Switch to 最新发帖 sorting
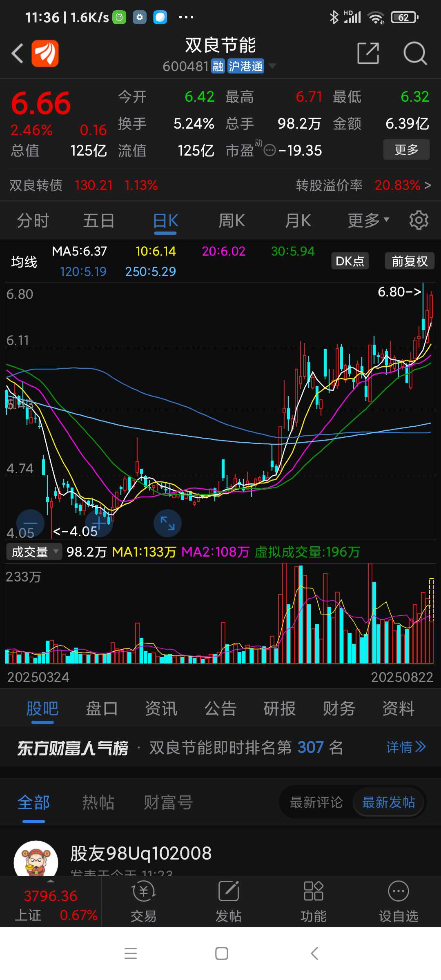441x980 pixels. click(x=389, y=802)
